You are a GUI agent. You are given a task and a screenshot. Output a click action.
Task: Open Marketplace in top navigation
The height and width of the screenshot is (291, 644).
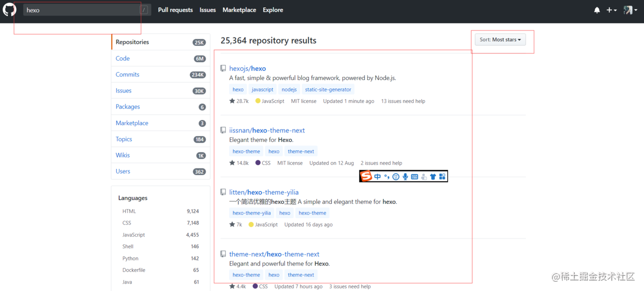[239, 10]
